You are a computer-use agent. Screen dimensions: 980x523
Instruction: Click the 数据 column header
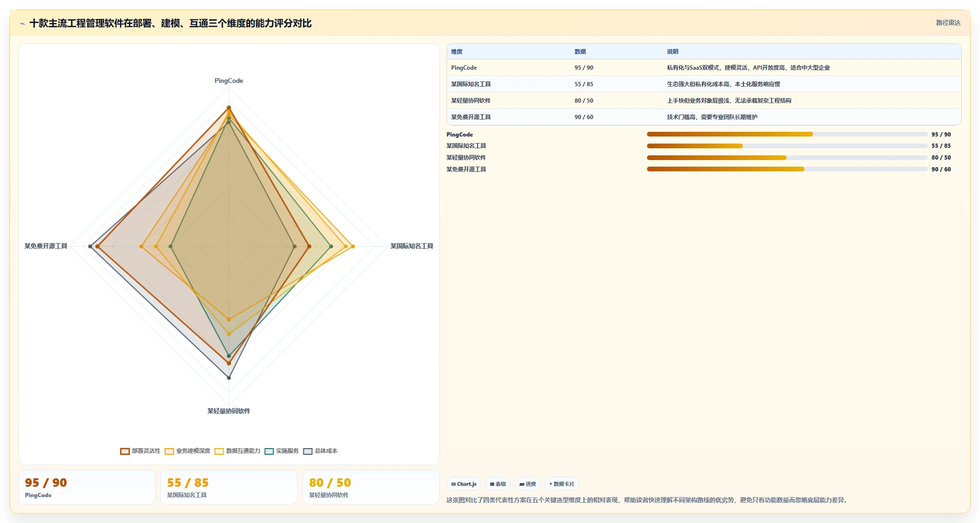pyautogui.click(x=580, y=52)
